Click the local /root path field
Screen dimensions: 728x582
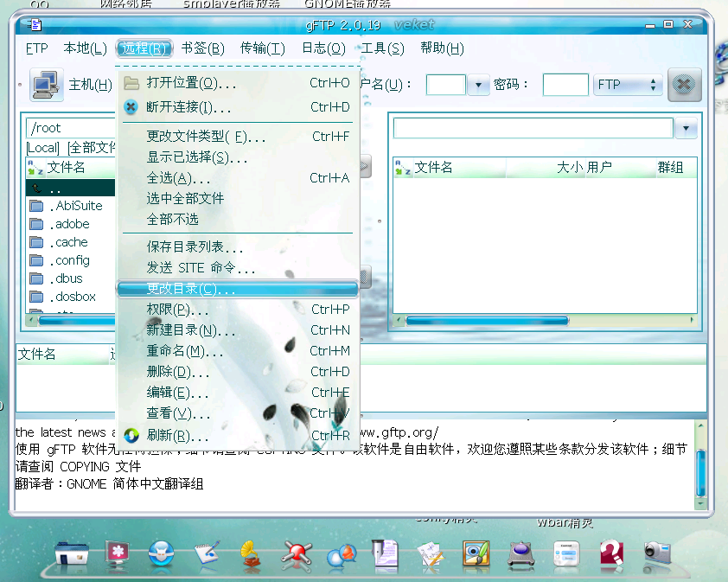pyautogui.click(x=71, y=128)
